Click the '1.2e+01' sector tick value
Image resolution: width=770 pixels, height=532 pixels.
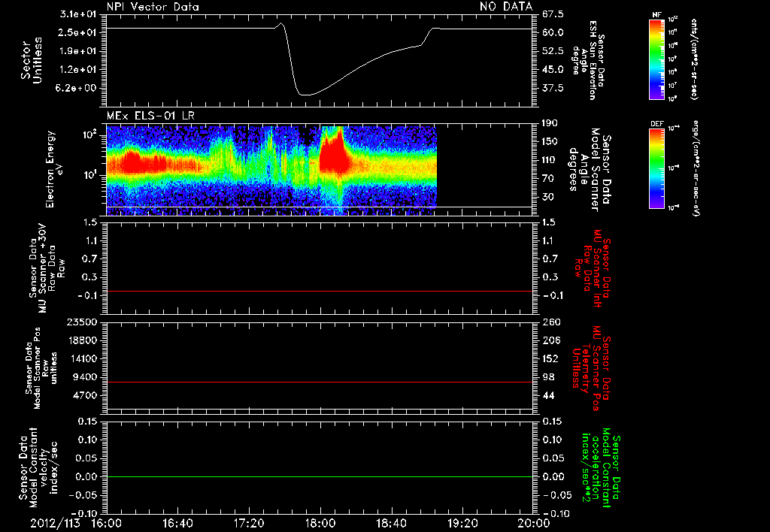(77, 70)
